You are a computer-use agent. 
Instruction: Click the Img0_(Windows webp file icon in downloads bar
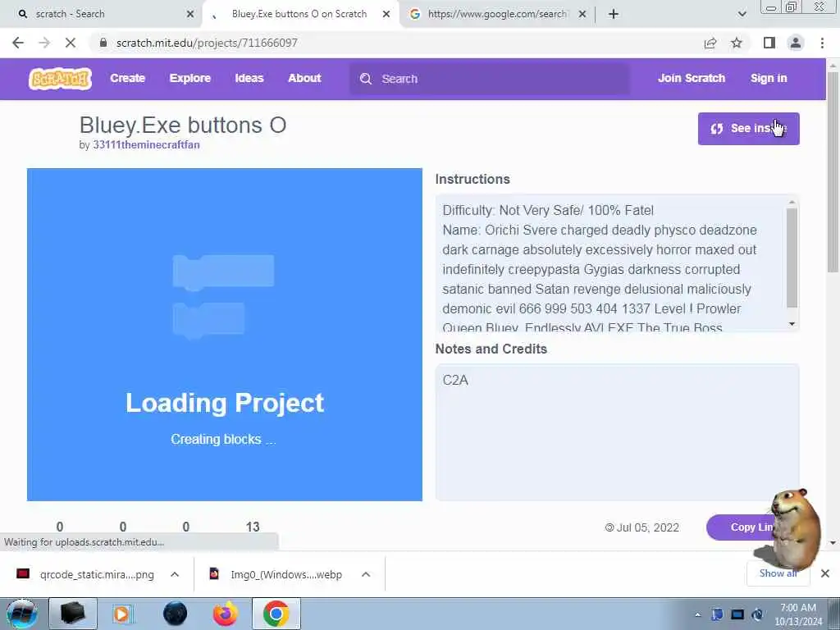pos(214,574)
